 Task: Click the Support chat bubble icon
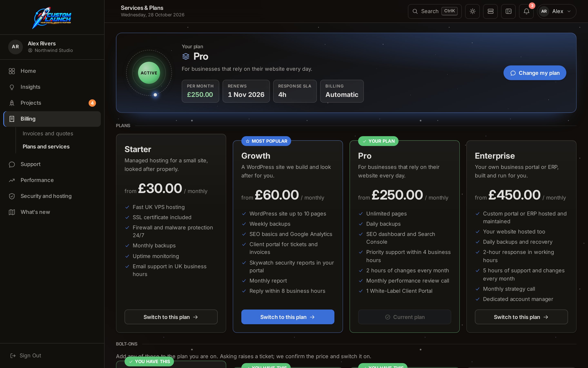[12, 164]
